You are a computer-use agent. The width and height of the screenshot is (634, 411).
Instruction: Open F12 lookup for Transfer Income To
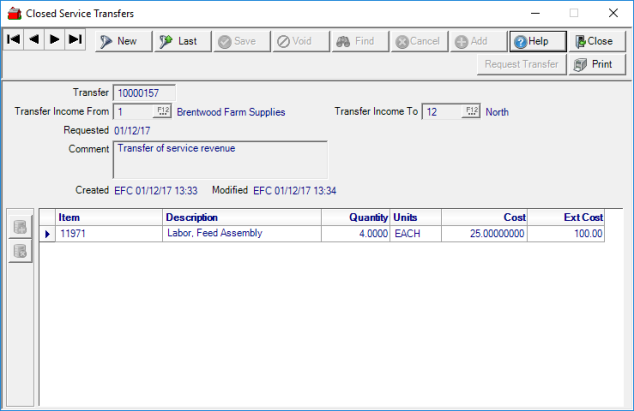pyautogui.click(x=472, y=112)
